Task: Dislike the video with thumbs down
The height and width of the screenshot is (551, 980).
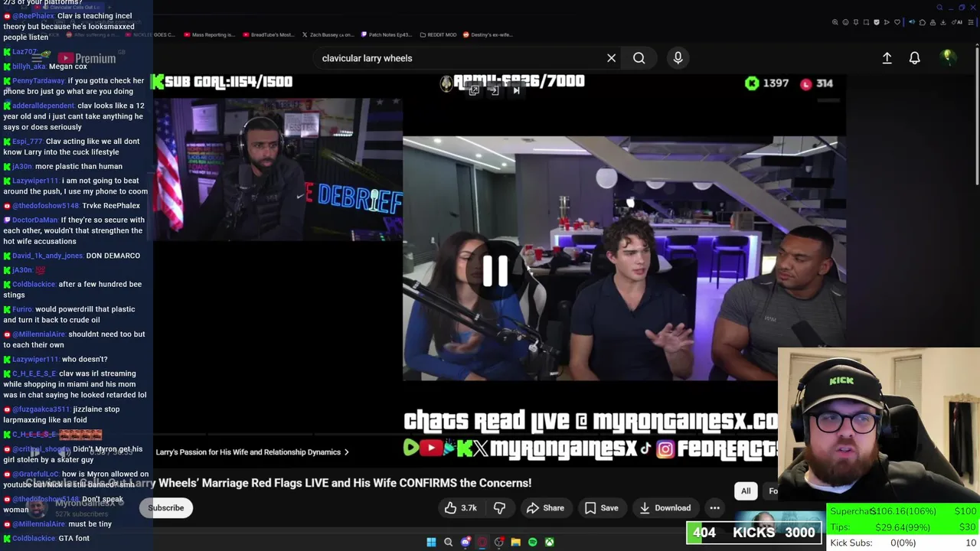Action: 499,508
